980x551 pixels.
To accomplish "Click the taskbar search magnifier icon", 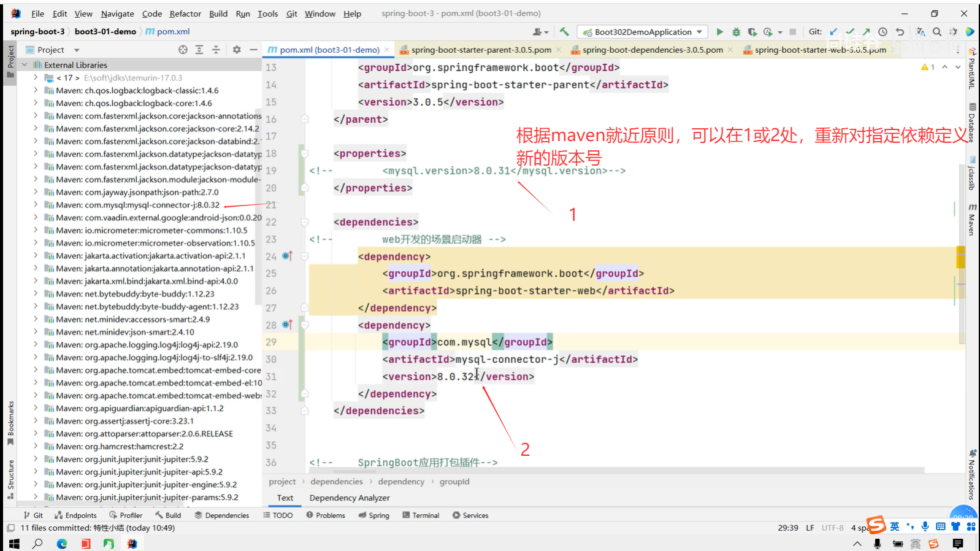I will click(x=37, y=544).
